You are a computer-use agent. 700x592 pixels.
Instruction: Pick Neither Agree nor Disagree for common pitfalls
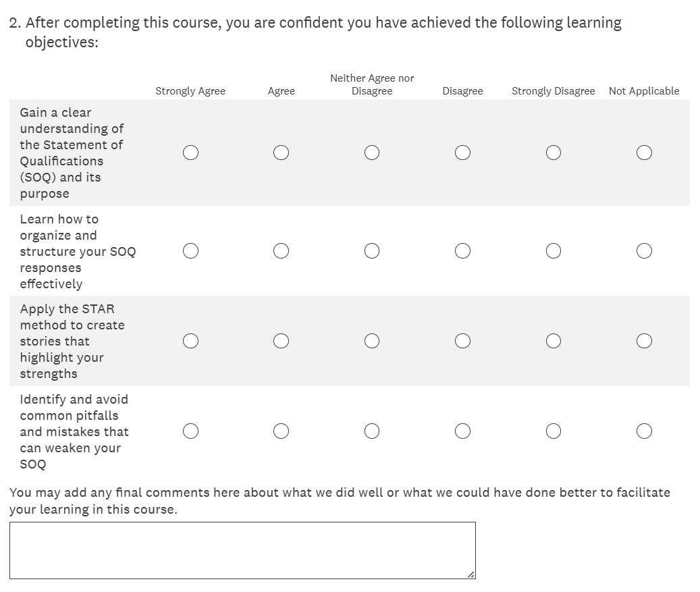(x=371, y=431)
